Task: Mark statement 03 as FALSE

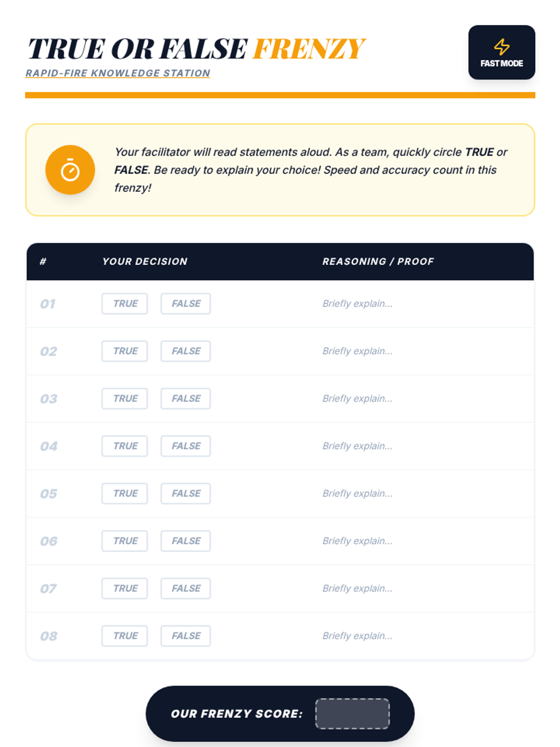Action: [x=186, y=399]
